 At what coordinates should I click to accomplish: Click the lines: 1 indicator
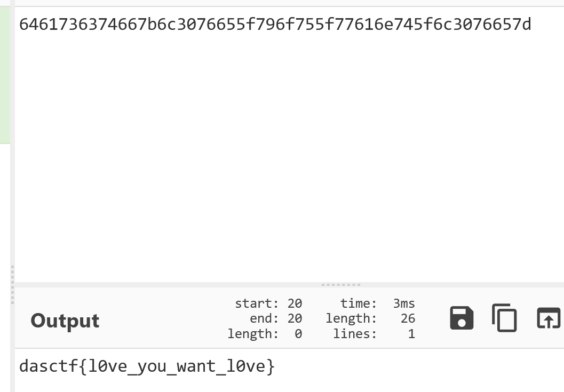click(374, 334)
